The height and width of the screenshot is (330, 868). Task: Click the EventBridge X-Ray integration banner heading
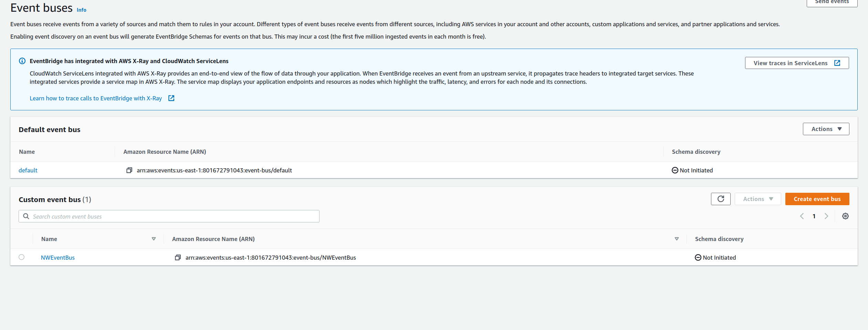tap(129, 61)
